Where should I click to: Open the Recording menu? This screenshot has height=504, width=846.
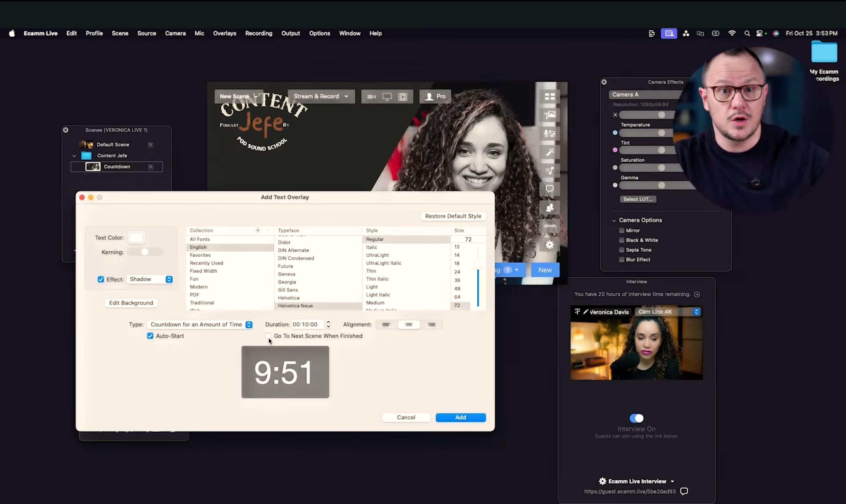pos(259,33)
